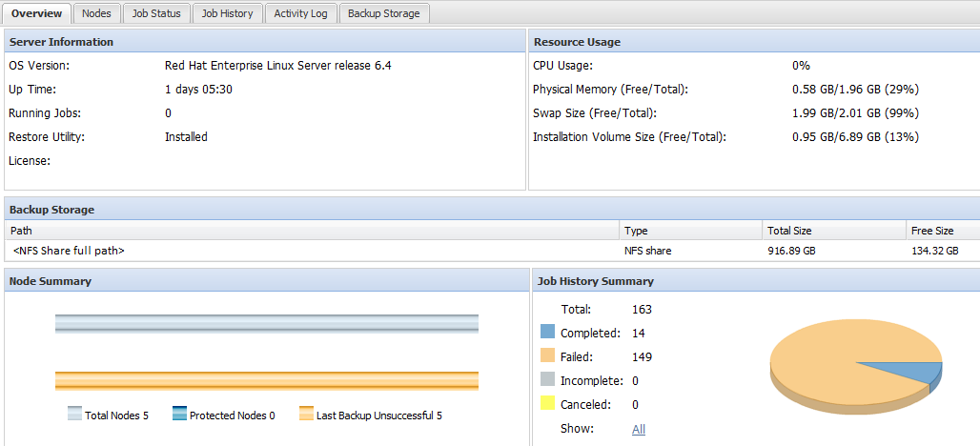Screen dimensions: 980x446
Task: Click the Last Backup Unsuccessful legend icon
Action: pyautogui.click(x=306, y=415)
